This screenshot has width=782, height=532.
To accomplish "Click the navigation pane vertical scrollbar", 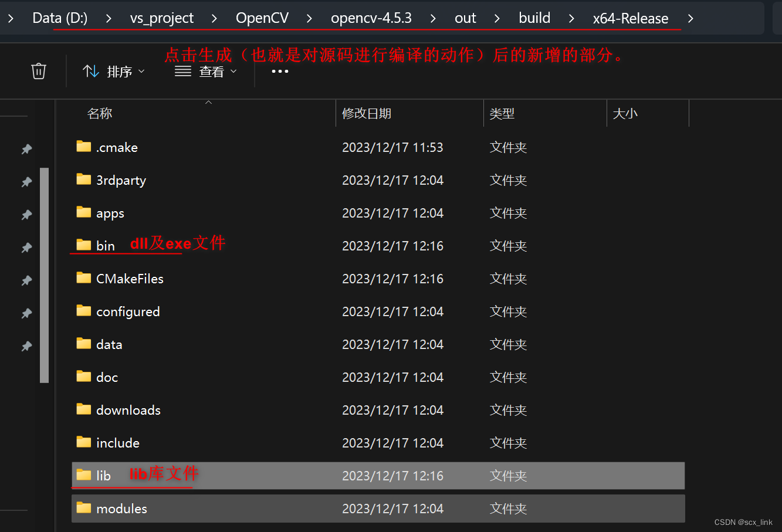I will (x=44, y=276).
